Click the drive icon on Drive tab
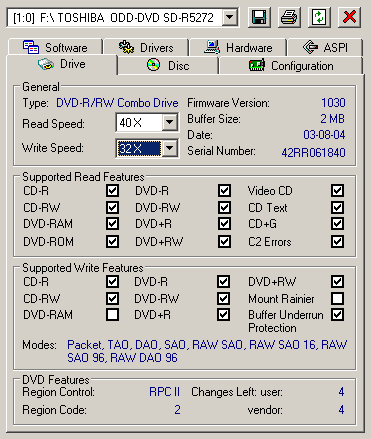This screenshot has width=371, height=439. click(x=46, y=64)
